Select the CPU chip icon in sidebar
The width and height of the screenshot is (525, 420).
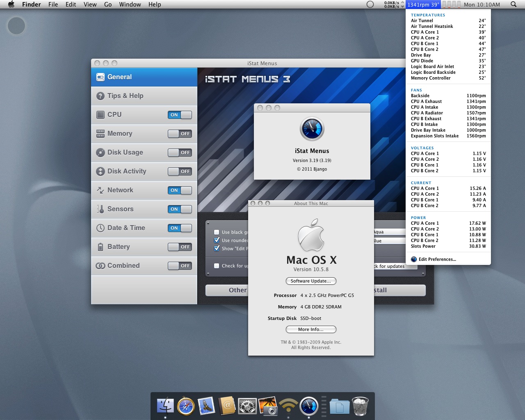click(x=100, y=115)
